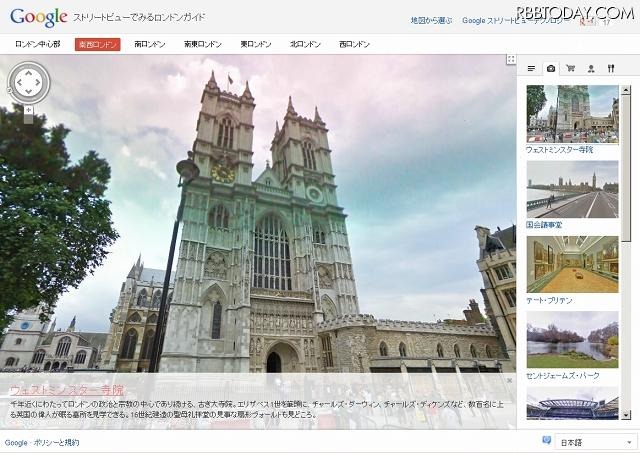
Task: Select the camera sightseeing category icon
Action: pyautogui.click(x=551, y=69)
